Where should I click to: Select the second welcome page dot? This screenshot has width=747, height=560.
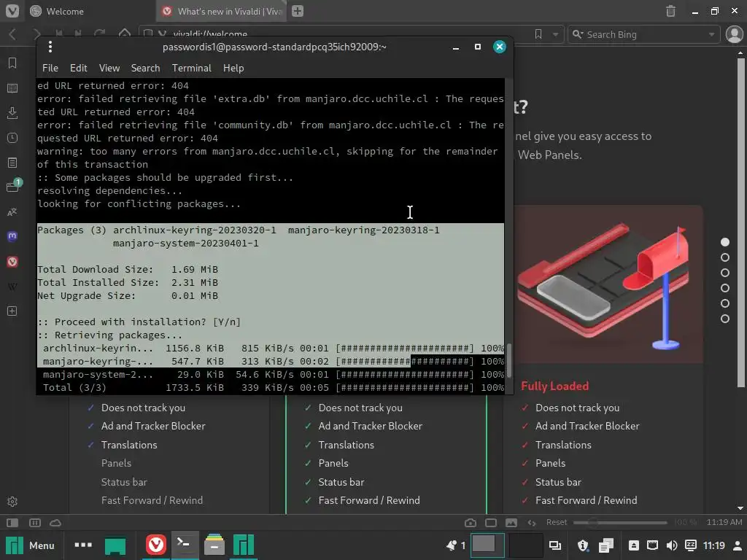coord(725,257)
